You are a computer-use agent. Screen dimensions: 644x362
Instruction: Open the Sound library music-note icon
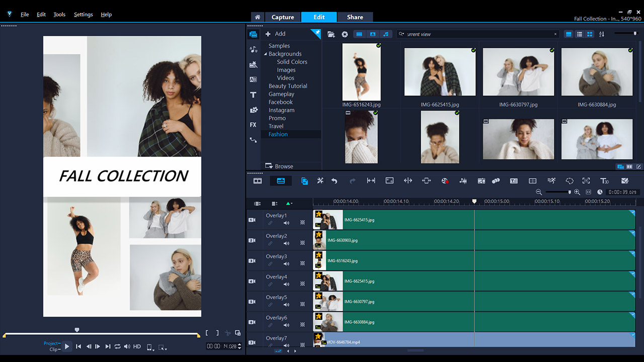(x=253, y=49)
